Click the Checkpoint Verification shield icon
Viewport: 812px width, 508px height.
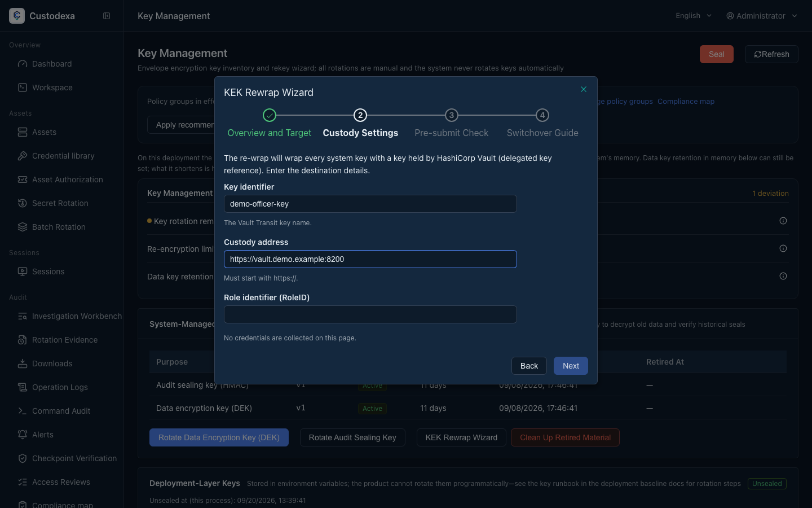(23, 458)
